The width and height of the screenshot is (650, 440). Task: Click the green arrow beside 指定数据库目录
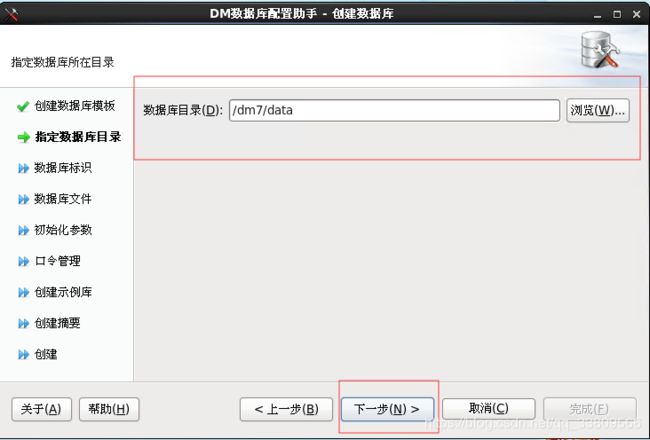pyautogui.click(x=24, y=137)
